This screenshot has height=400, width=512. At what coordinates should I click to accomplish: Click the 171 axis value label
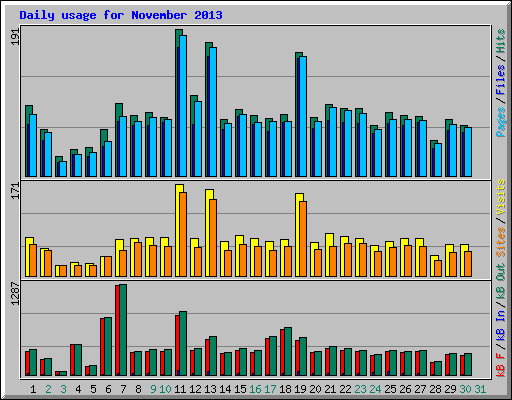[x=15, y=191]
